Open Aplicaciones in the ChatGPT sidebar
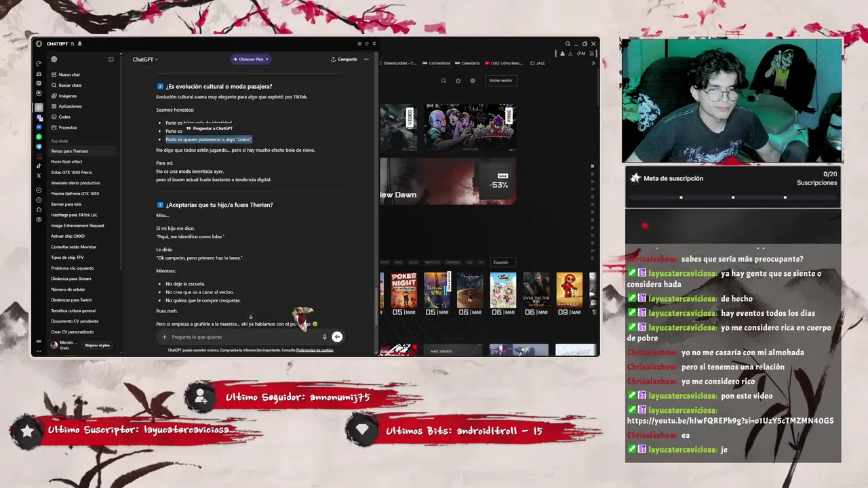This screenshot has width=868, height=488. (65, 106)
